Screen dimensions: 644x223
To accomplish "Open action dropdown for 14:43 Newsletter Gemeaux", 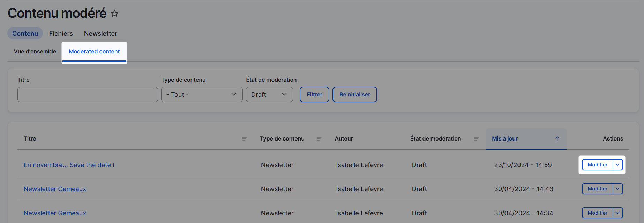I will [x=617, y=189].
